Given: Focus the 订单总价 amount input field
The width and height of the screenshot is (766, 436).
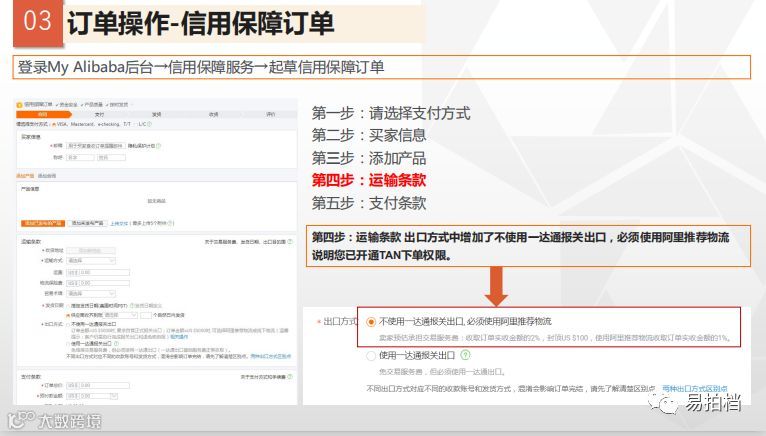Looking at the screenshot, I should click(x=98, y=385).
